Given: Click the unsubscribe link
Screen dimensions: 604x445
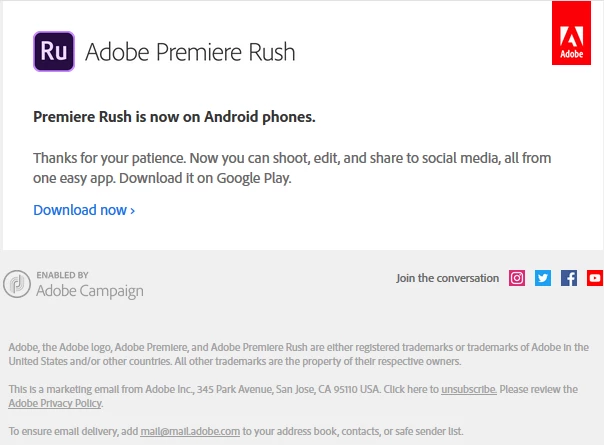Looking at the screenshot, I should pos(469,390).
